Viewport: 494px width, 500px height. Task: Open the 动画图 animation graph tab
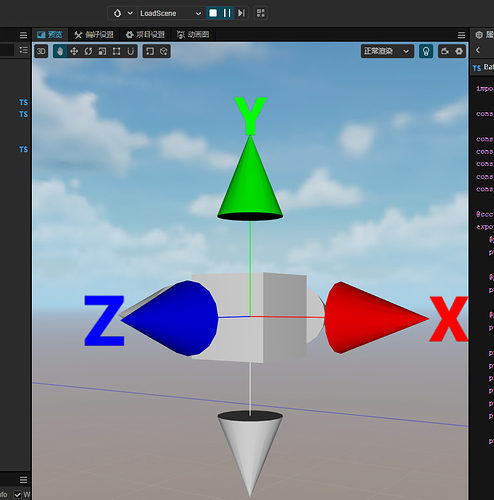click(193, 35)
